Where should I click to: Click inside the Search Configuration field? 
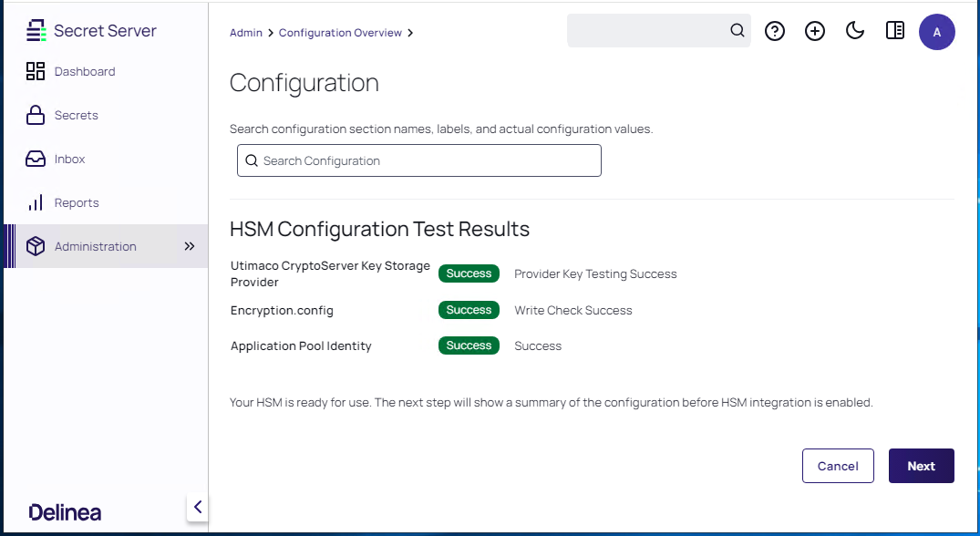(418, 160)
